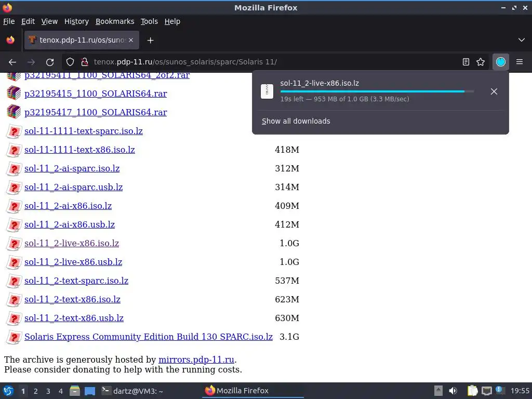This screenshot has height=399, width=532.
Task: Click the 19:55 clock in the taskbar
Action: pyautogui.click(x=520, y=391)
